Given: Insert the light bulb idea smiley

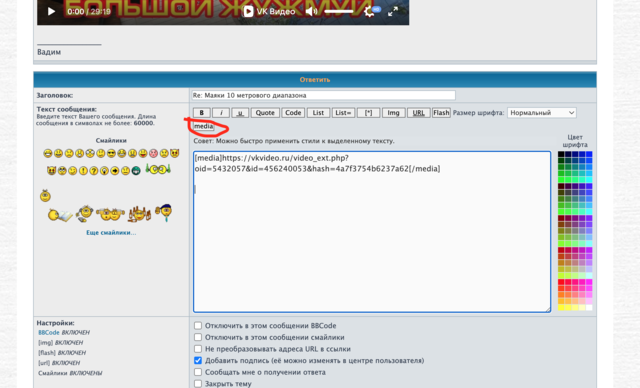Looking at the screenshot, I should click(104, 171).
